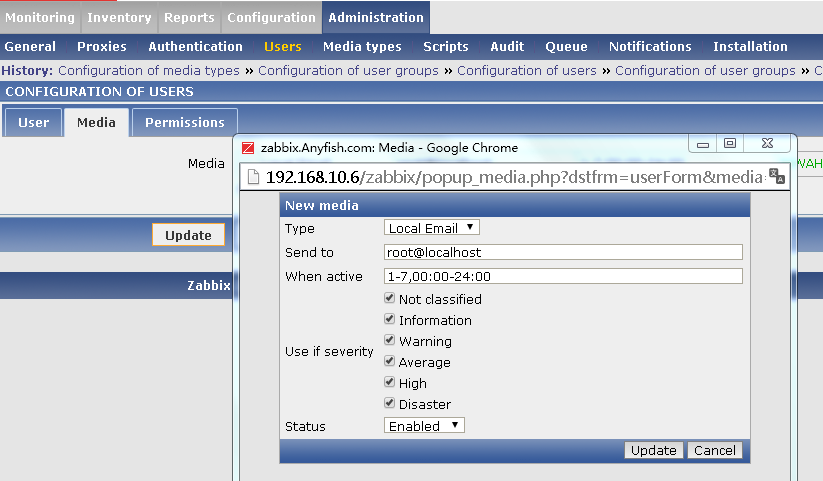Open the Monitoring main menu
The width and height of the screenshot is (823, 481).
(40, 17)
